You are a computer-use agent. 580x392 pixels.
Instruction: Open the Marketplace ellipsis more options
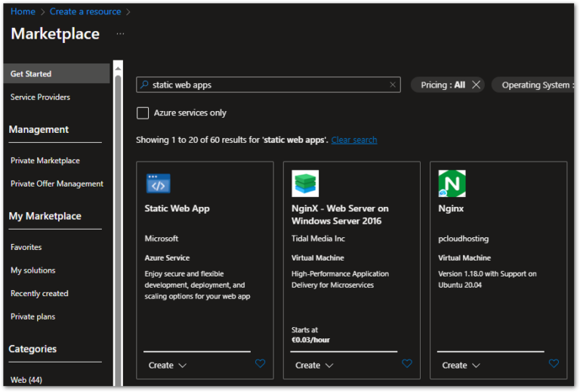[120, 34]
